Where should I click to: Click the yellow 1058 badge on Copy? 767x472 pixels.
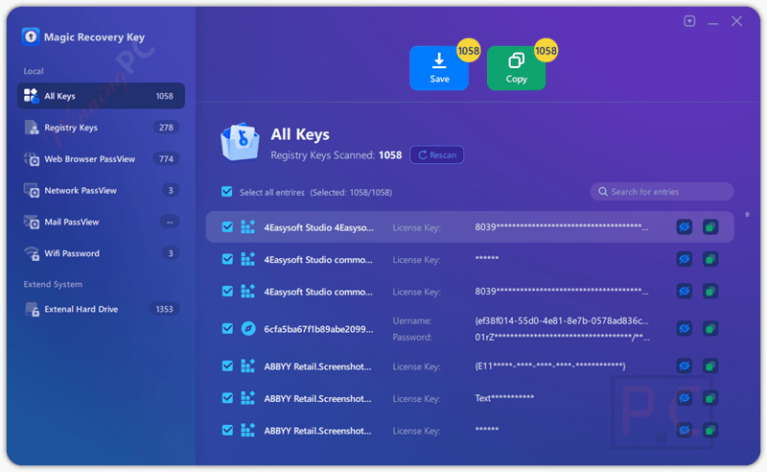(x=546, y=50)
